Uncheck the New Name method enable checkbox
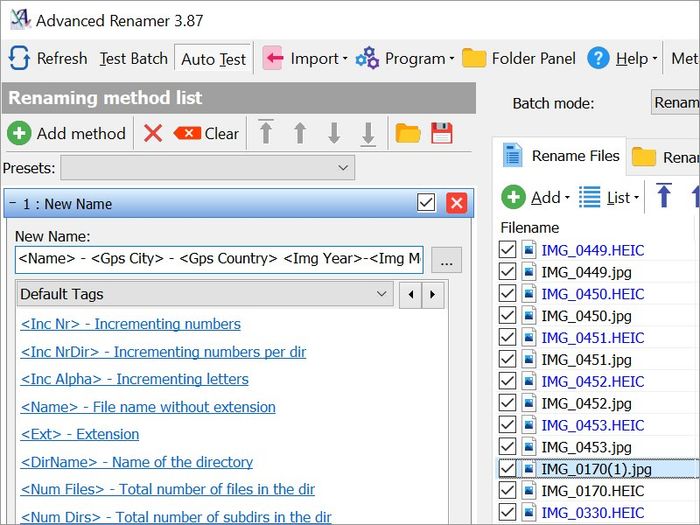Image resolution: width=700 pixels, height=525 pixels. tap(426, 203)
